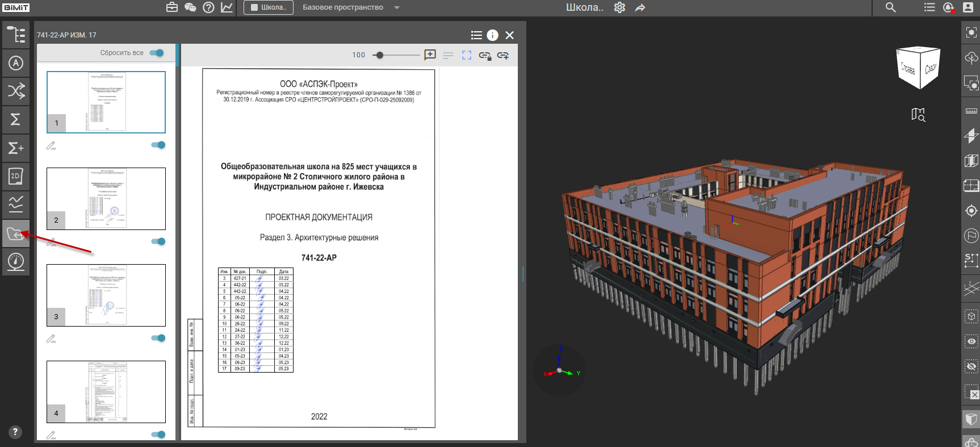This screenshot has height=447, width=980.
Task: Toggle the 'Сбросить все' switch
Action: (x=157, y=53)
